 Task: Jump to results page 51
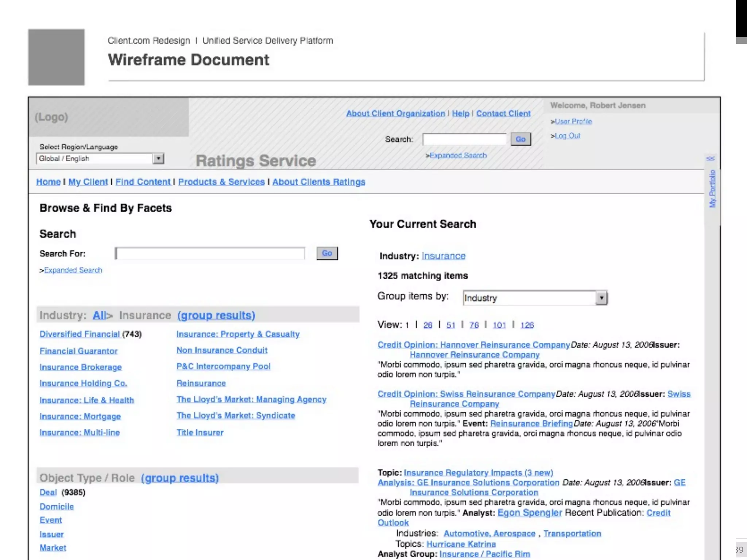[x=450, y=325]
